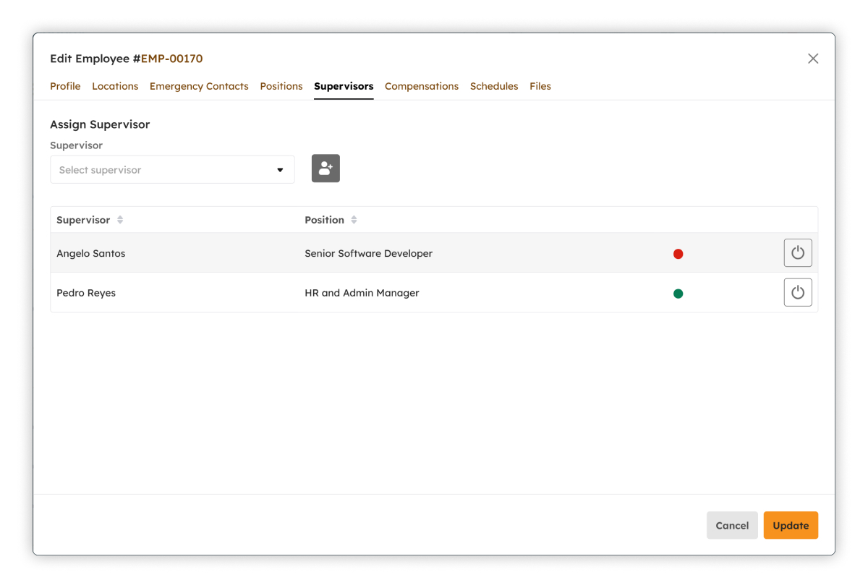Click the red status dot for Angelo Santos
868x588 pixels.
pyautogui.click(x=678, y=254)
